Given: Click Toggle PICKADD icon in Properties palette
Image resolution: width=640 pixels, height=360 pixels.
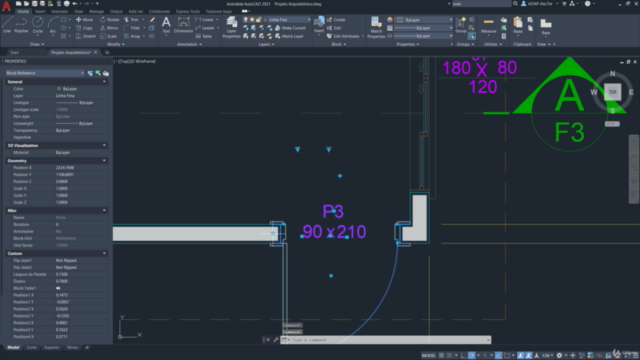Looking at the screenshot, I should pos(90,73).
